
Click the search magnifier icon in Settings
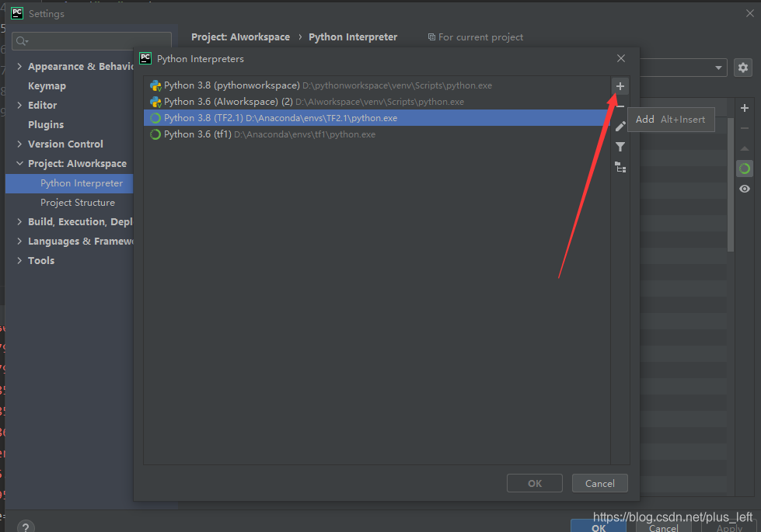(x=21, y=41)
